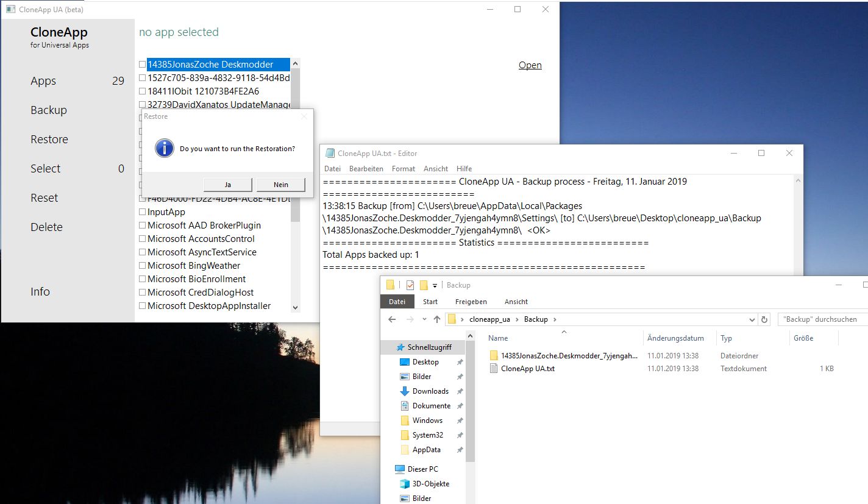The width and height of the screenshot is (868, 504).
Task: Sort files by the Größe column header
Action: coord(803,338)
